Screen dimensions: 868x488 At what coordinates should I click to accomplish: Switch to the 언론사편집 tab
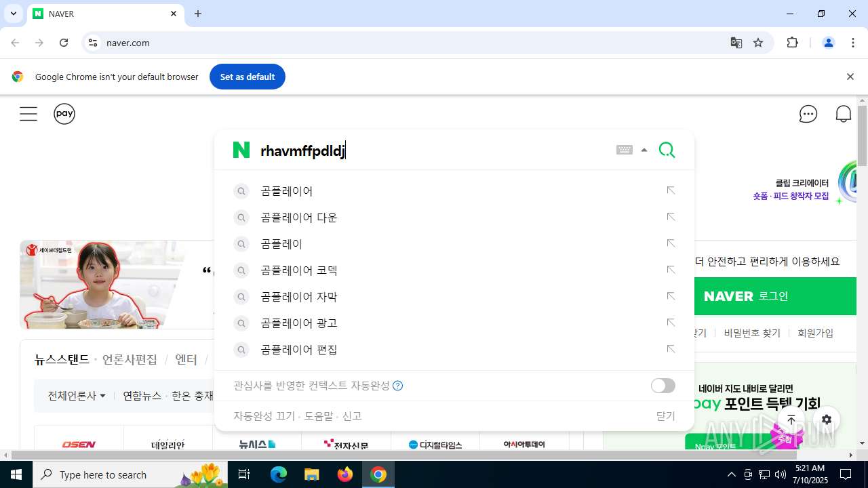coord(130,359)
